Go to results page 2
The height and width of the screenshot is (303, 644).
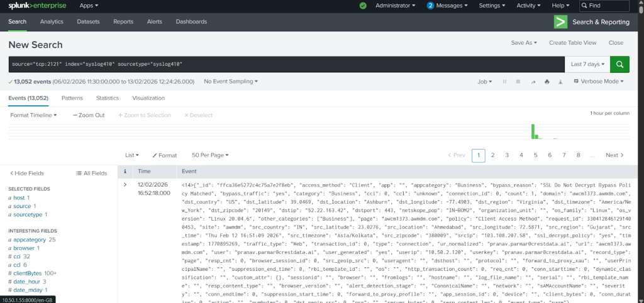pos(492,155)
